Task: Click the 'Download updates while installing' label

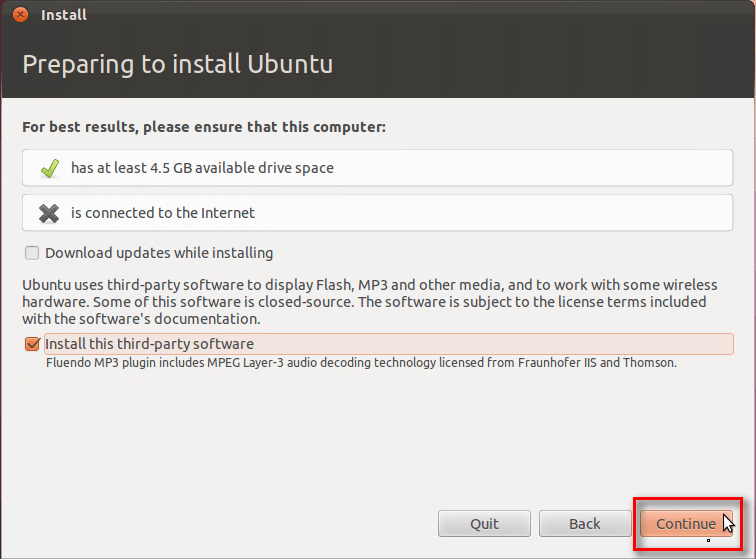Action: coord(159,253)
